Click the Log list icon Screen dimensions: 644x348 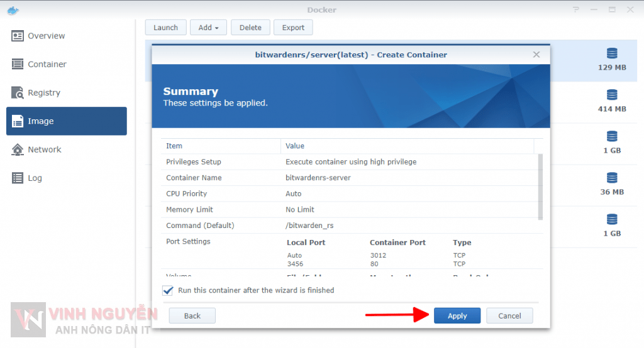18,178
